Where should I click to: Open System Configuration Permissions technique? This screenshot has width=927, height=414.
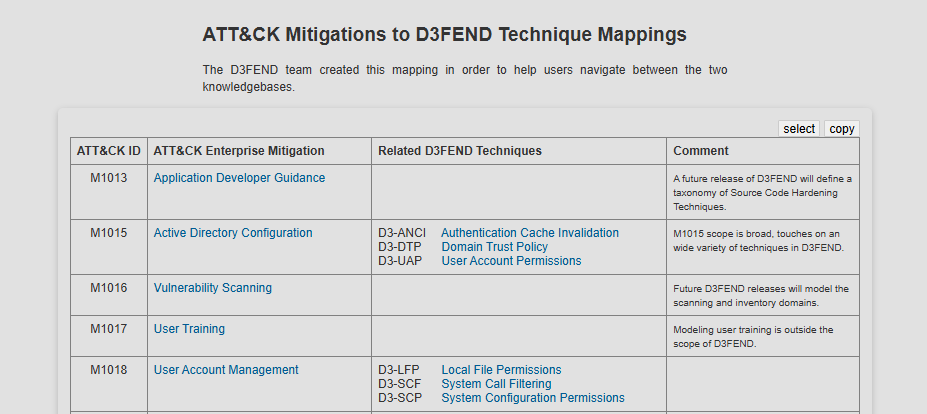point(533,398)
